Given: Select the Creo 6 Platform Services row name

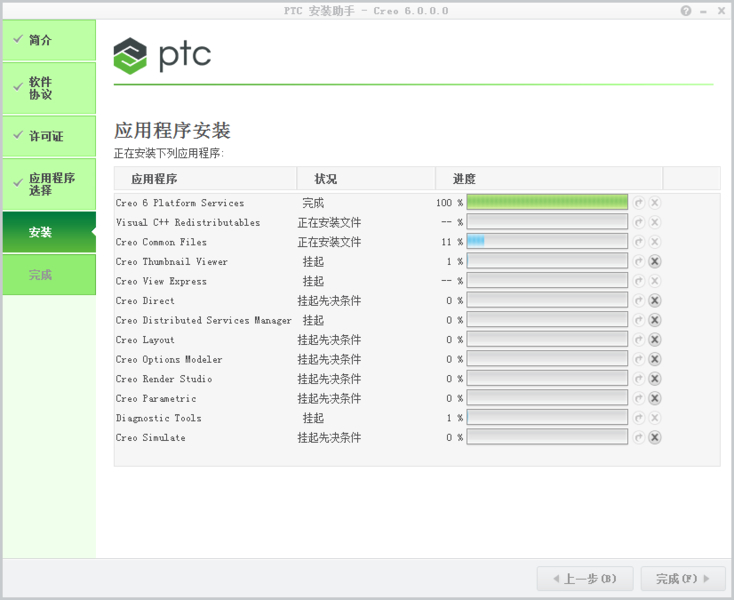Looking at the screenshot, I should coord(180,203).
